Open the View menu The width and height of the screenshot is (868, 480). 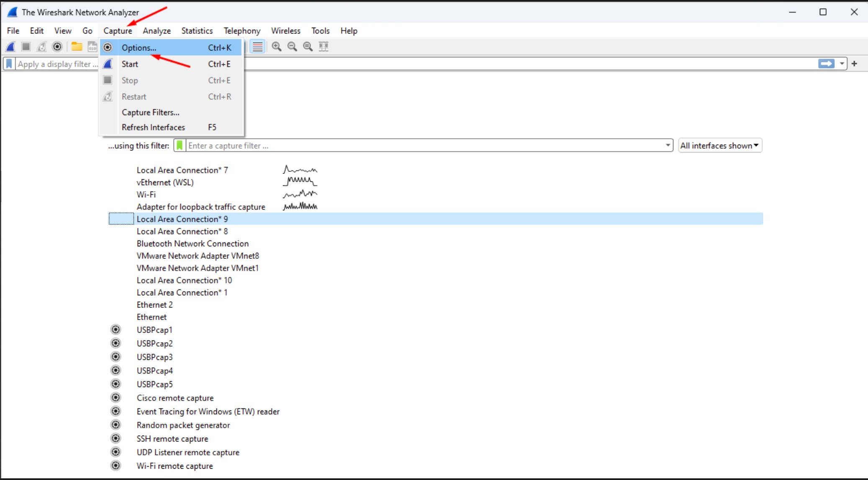click(63, 31)
